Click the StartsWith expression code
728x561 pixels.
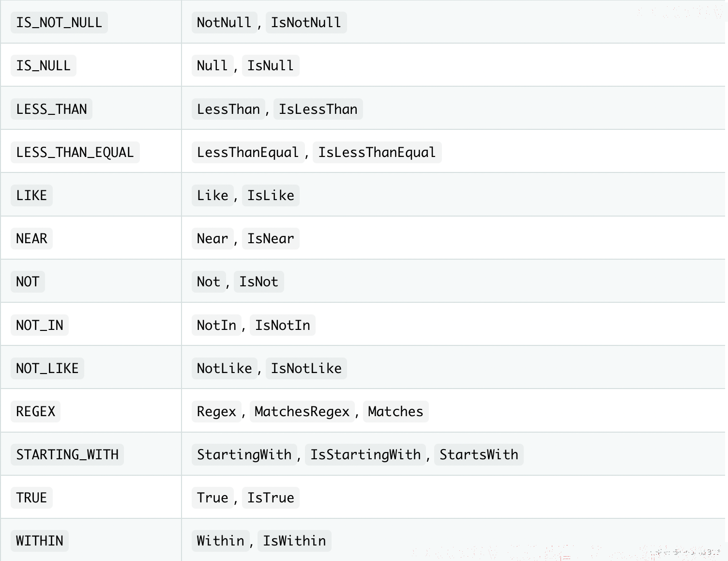[479, 454]
